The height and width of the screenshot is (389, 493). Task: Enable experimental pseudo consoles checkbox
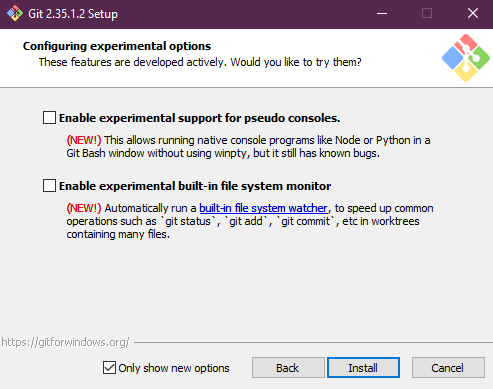[49, 118]
